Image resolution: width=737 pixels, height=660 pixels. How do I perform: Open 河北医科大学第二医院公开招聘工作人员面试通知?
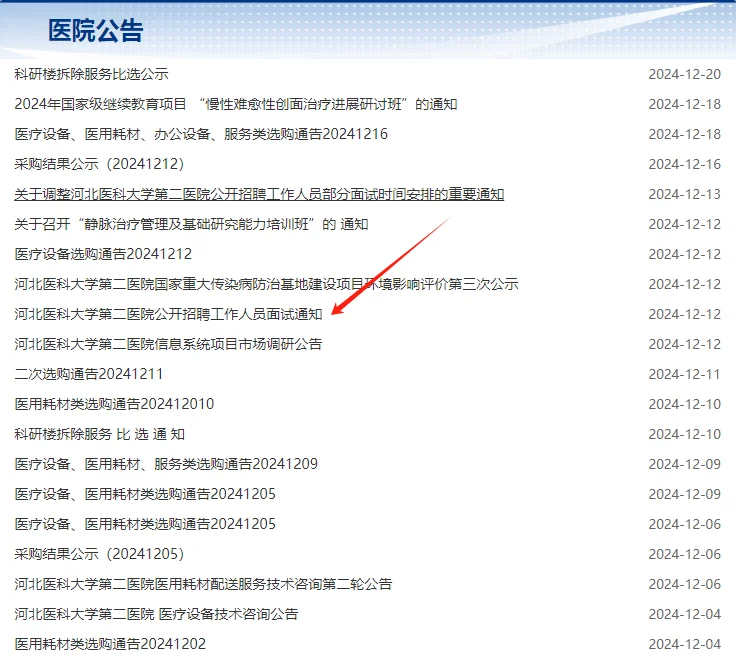pos(168,314)
